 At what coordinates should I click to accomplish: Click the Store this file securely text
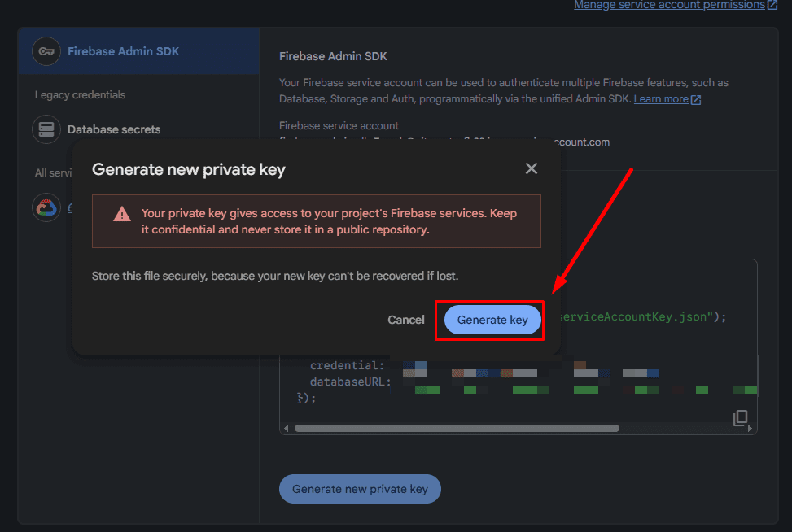pyautogui.click(x=275, y=276)
